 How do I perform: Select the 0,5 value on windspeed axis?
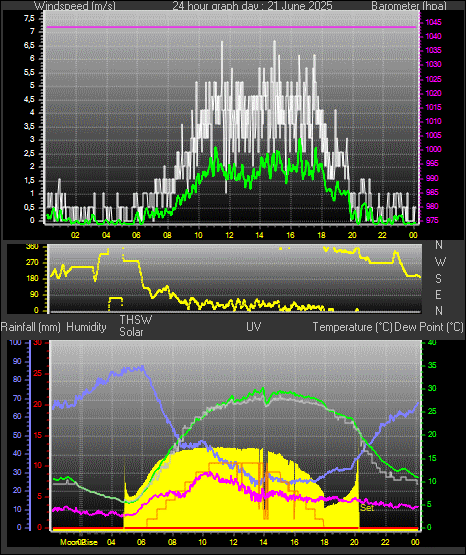(29, 207)
